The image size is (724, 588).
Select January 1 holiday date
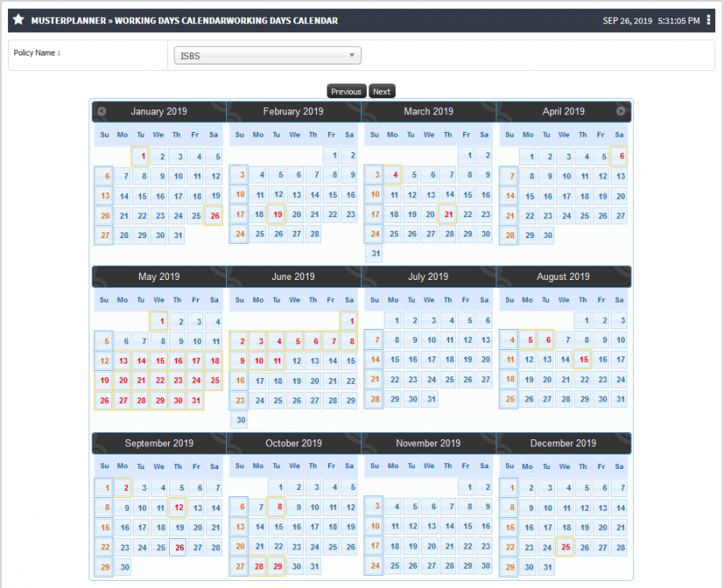[140, 156]
